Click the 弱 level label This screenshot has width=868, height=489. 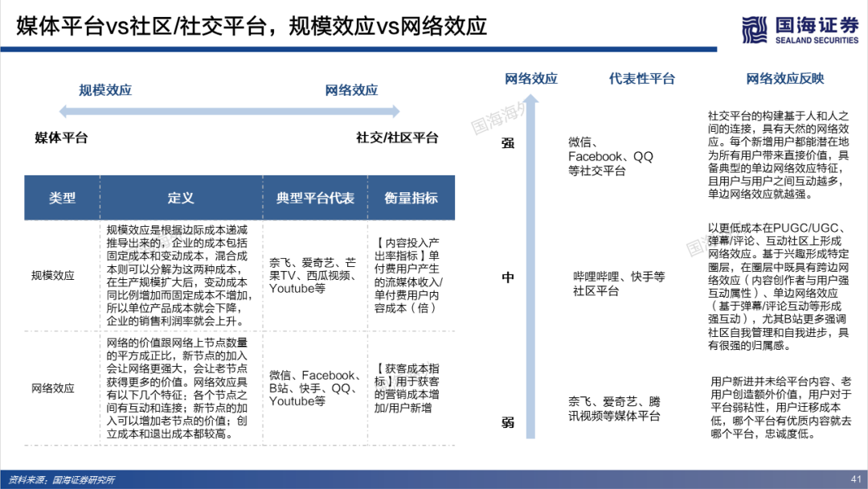tap(508, 422)
